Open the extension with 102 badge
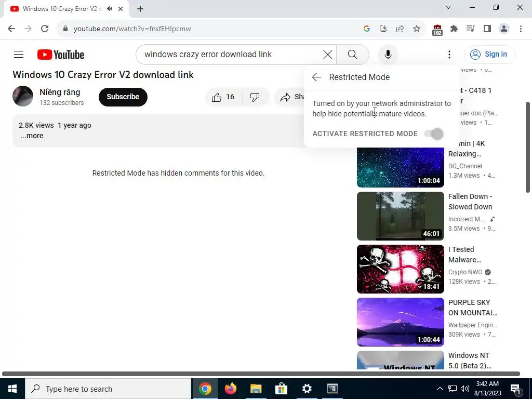 coord(437,30)
